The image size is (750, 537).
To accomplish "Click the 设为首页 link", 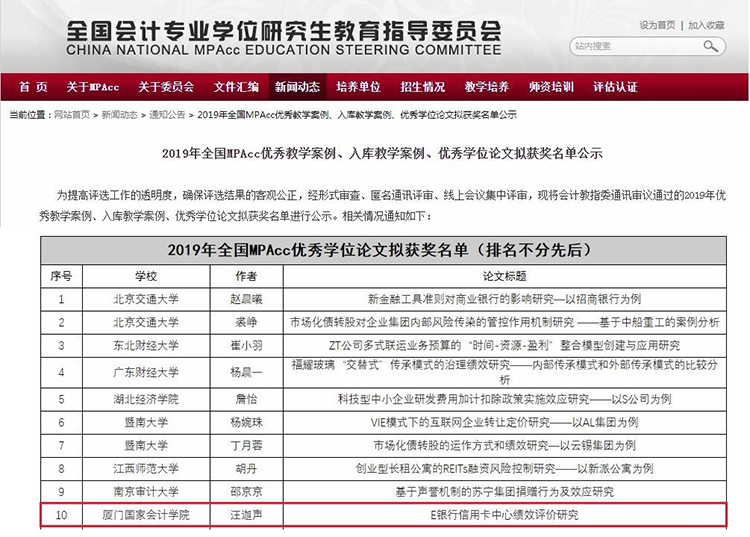I will [x=657, y=24].
